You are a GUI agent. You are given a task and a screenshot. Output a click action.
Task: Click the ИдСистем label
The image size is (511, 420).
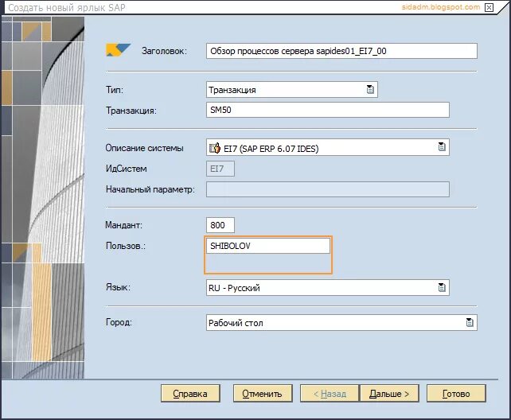pos(126,169)
